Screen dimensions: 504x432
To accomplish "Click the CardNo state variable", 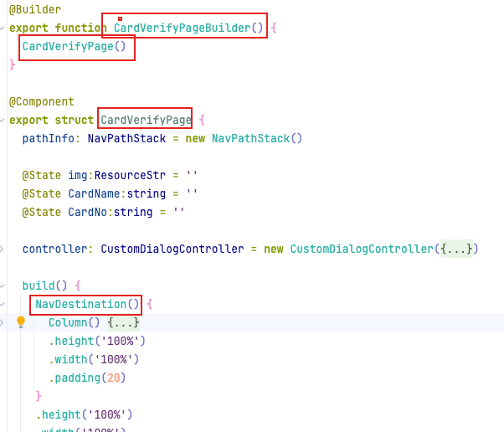I will coord(87,212).
